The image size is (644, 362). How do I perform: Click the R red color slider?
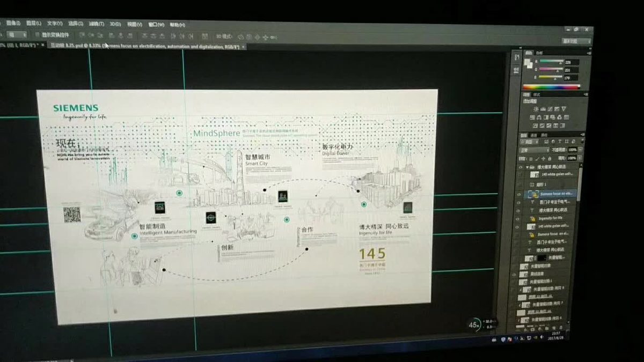coord(552,61)
